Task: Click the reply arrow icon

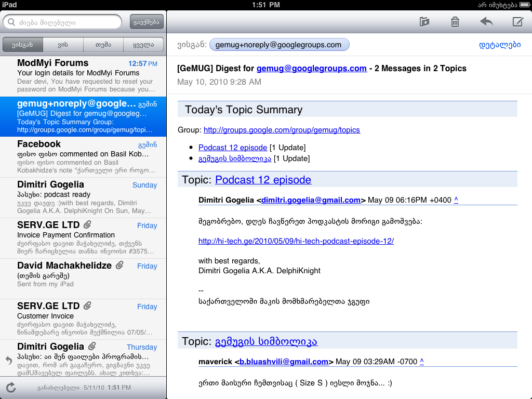Action: click(486, 22)
